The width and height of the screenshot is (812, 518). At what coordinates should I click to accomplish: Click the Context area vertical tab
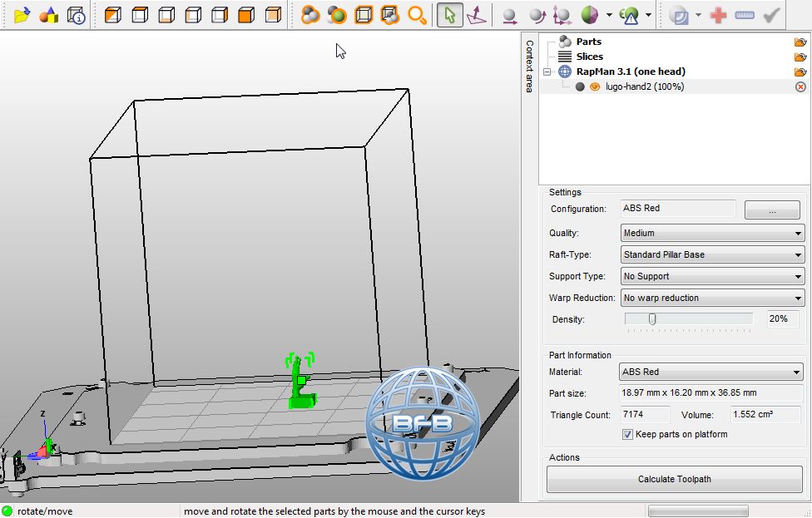(x=529, y=67)
